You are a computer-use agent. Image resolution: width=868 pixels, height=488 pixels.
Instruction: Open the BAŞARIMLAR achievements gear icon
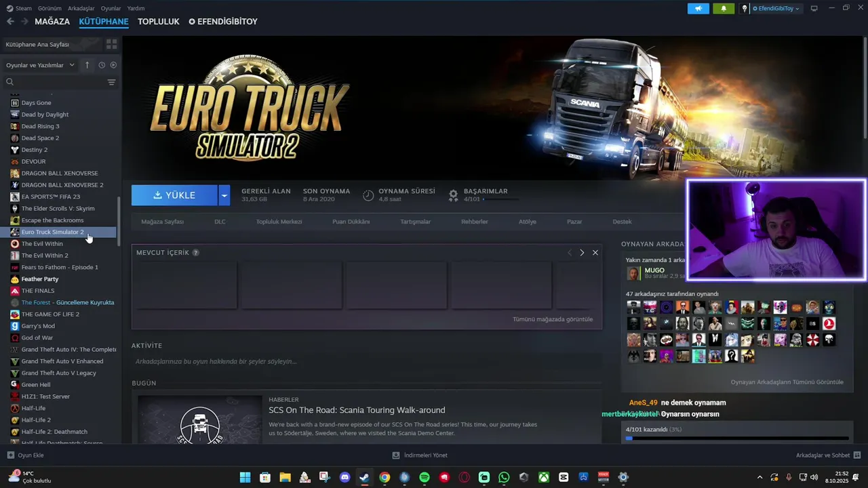coord(453,195)
